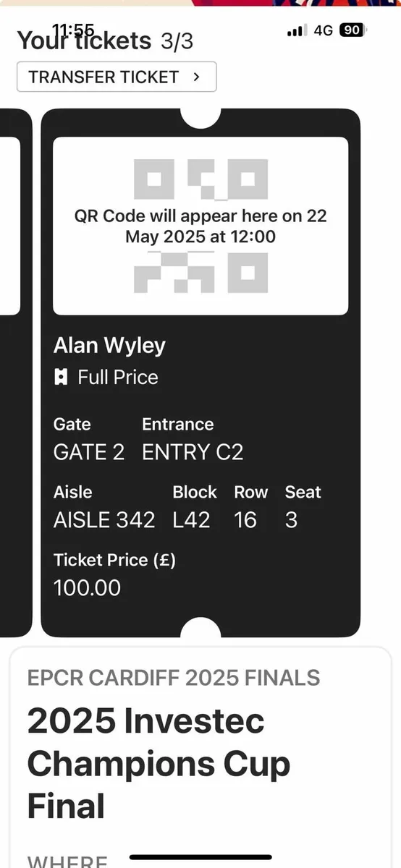Open the 2025 Investec Champions Cup Final title
The width and height of the screenshot is (401, 868).
(x=159, y=764)
